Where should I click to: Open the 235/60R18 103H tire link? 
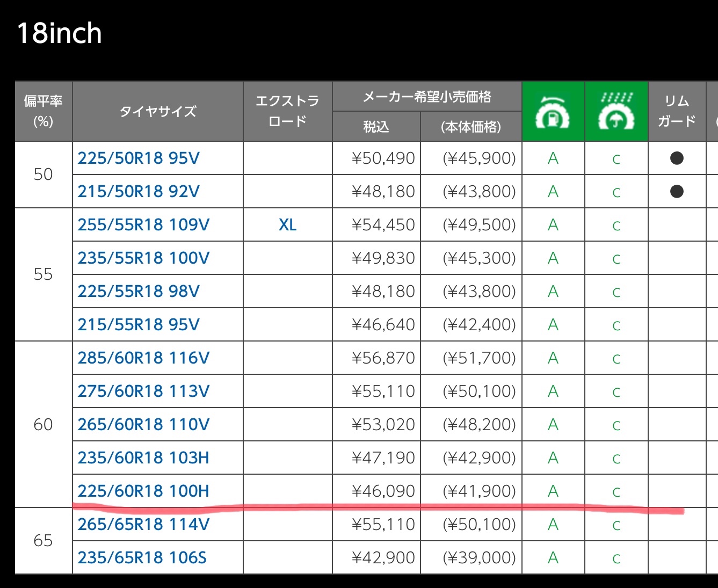(x=143, y=458)
